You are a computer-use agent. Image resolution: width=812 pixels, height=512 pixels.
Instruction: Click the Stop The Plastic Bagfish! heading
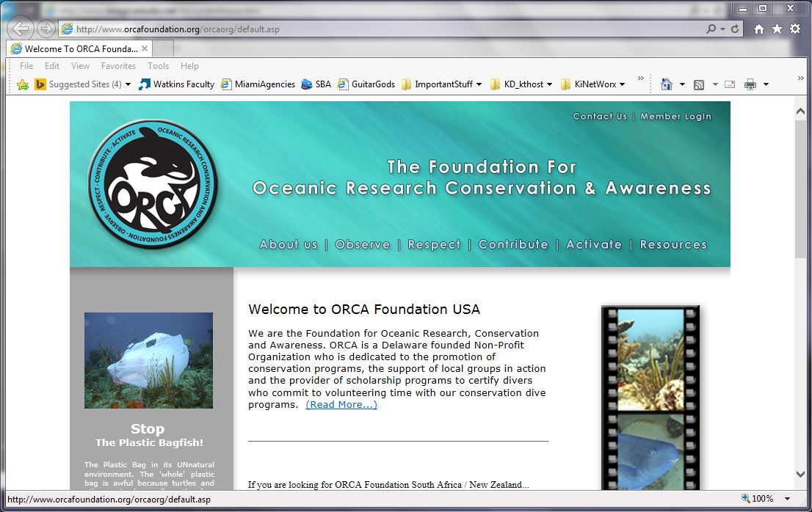click(148, 435)
